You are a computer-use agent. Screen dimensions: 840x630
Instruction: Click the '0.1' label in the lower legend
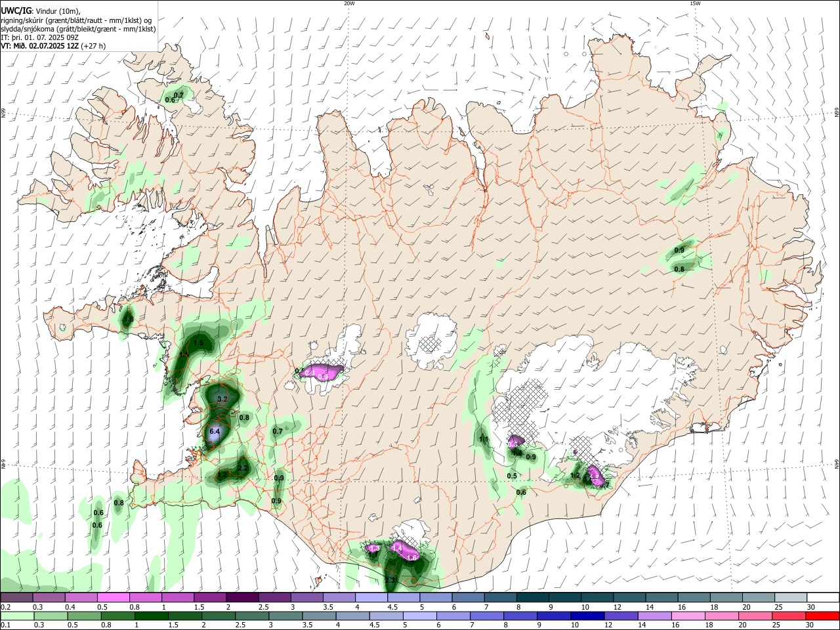point(5,625)
